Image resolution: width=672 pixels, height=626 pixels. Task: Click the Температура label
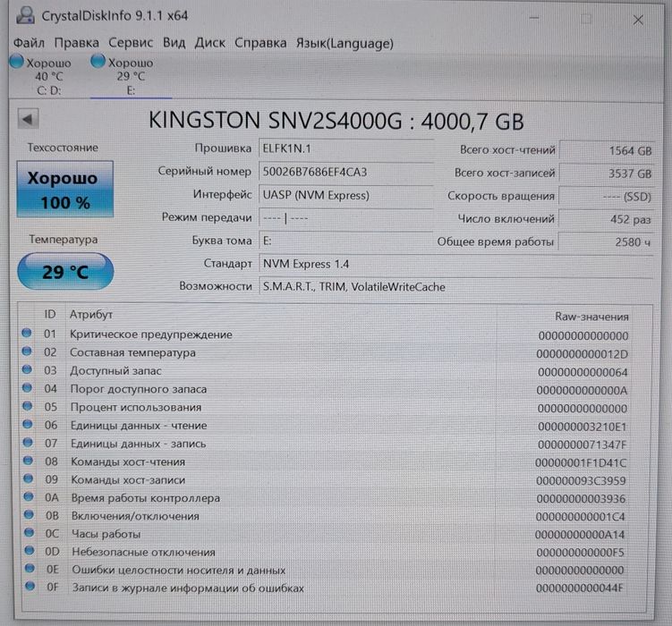[64, 240]
